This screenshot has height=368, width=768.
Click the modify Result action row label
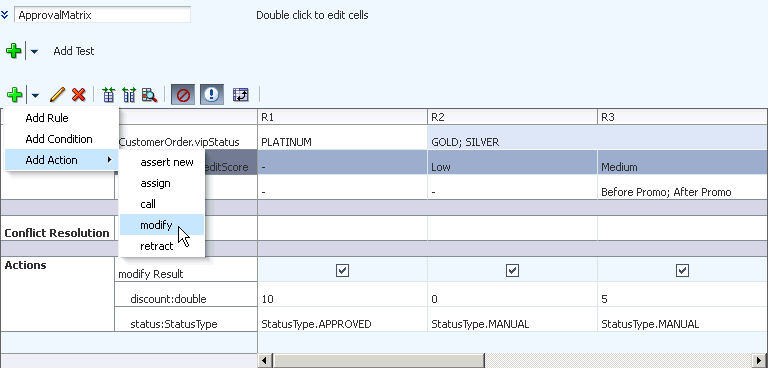click(151, 274)
